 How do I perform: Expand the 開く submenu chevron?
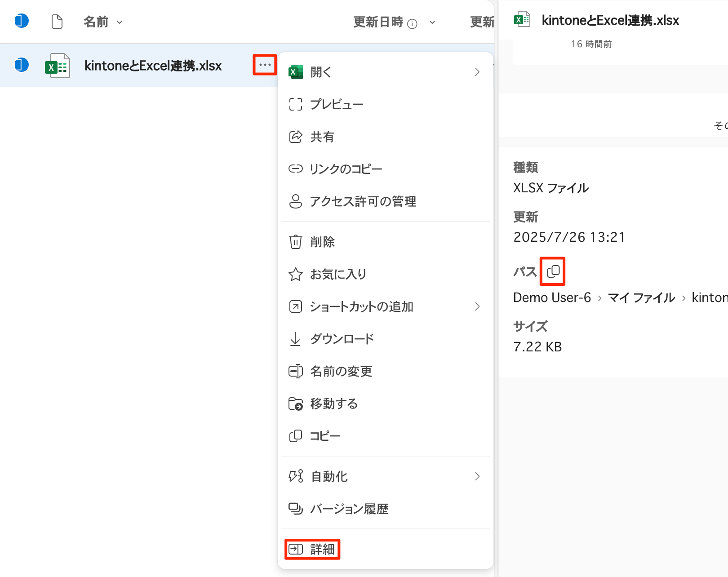coord(477,71)
